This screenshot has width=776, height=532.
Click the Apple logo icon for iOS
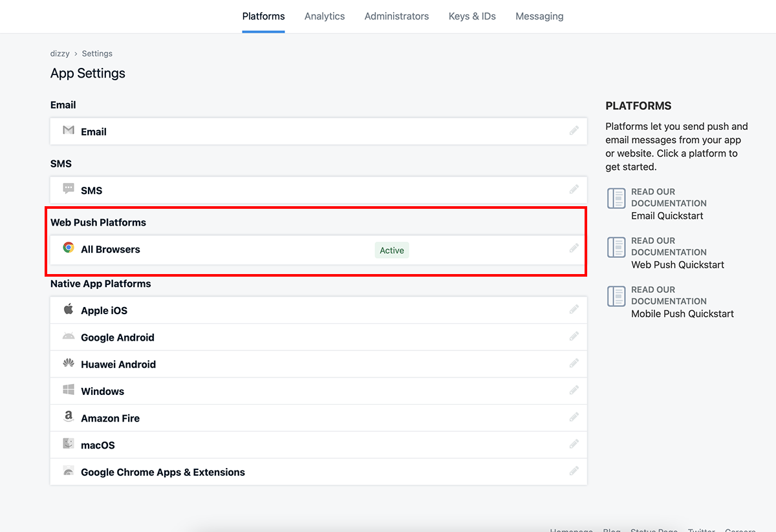[x=69, y=309]
